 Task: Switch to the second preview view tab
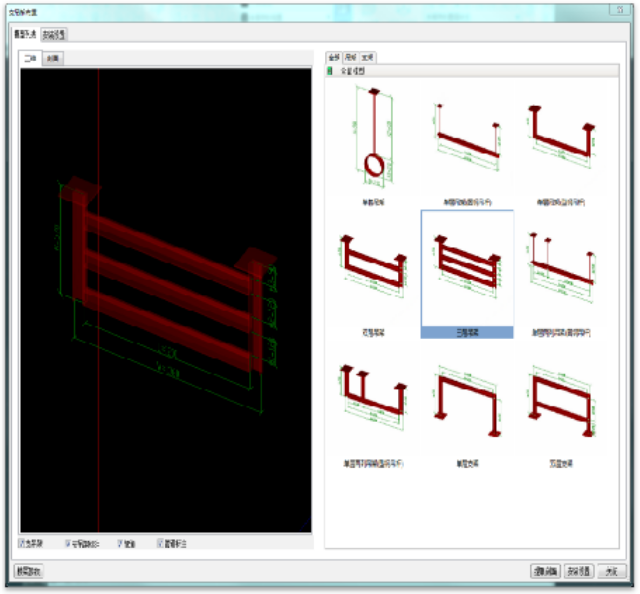click(x=53, y=59)
